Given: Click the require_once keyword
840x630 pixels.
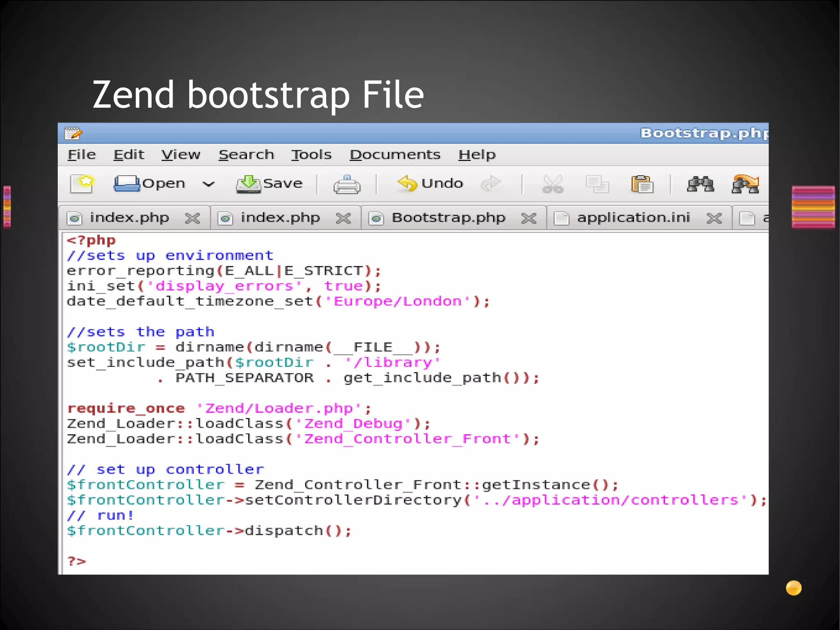Looking at the screenshot, I should pos(126,409).
